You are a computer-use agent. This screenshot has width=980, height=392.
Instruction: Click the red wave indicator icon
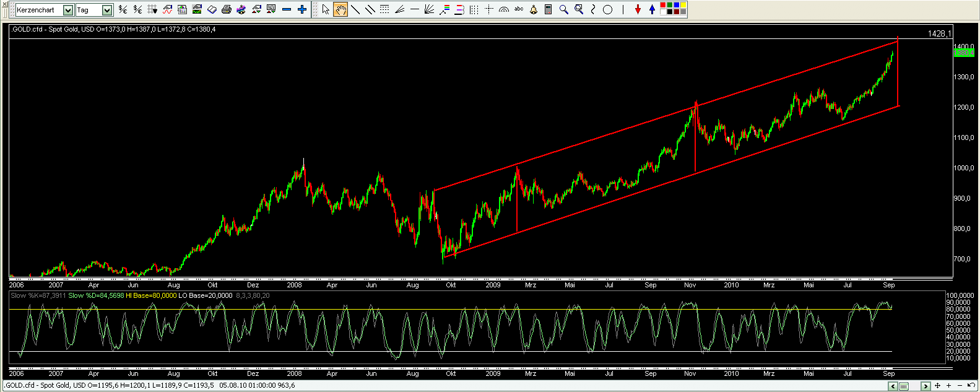point(168,9)
